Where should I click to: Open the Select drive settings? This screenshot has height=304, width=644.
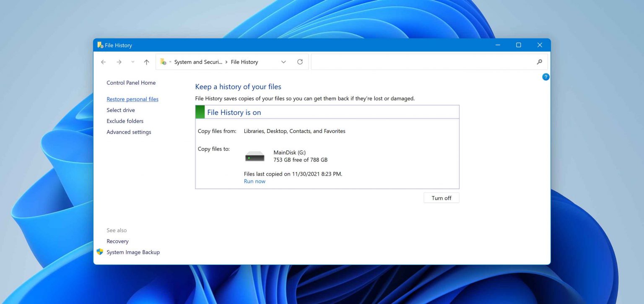(121, 110)
